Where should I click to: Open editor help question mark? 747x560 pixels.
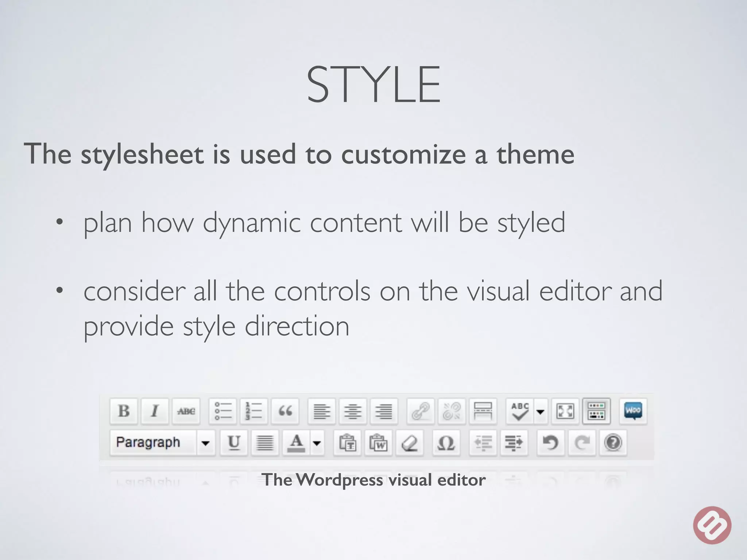[x=613, y=442]
